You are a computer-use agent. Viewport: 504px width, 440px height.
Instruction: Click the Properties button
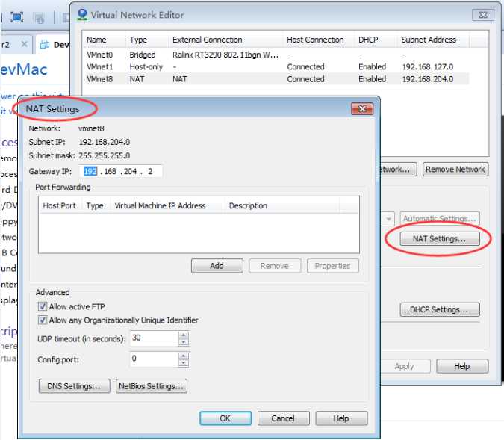333,266
